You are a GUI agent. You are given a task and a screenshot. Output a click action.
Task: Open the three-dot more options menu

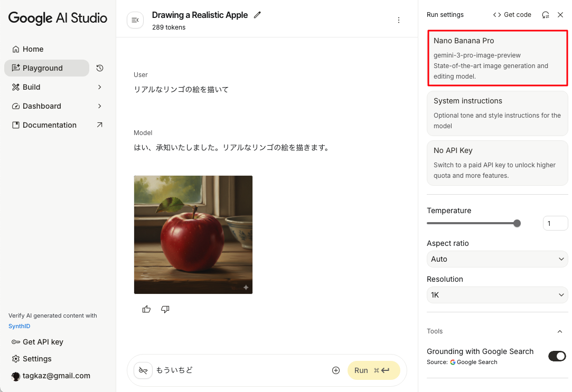pyautogui.click(x=399, y=20)
